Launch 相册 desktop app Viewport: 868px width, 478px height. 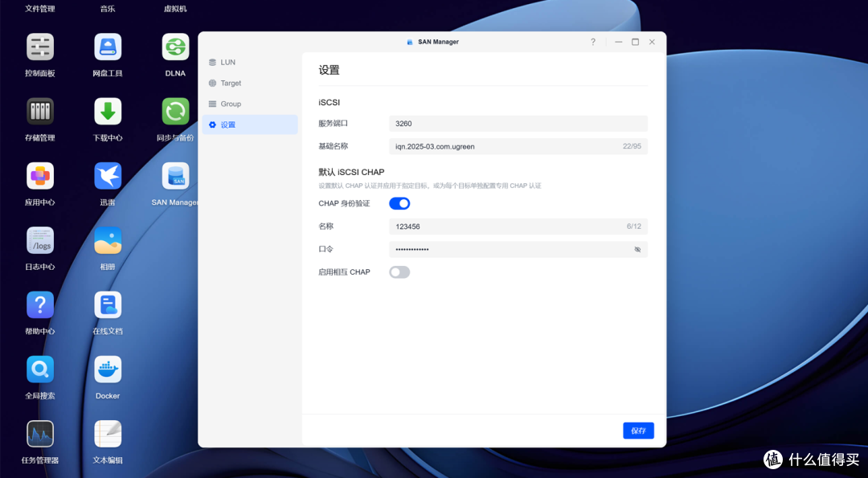point(108,240)
